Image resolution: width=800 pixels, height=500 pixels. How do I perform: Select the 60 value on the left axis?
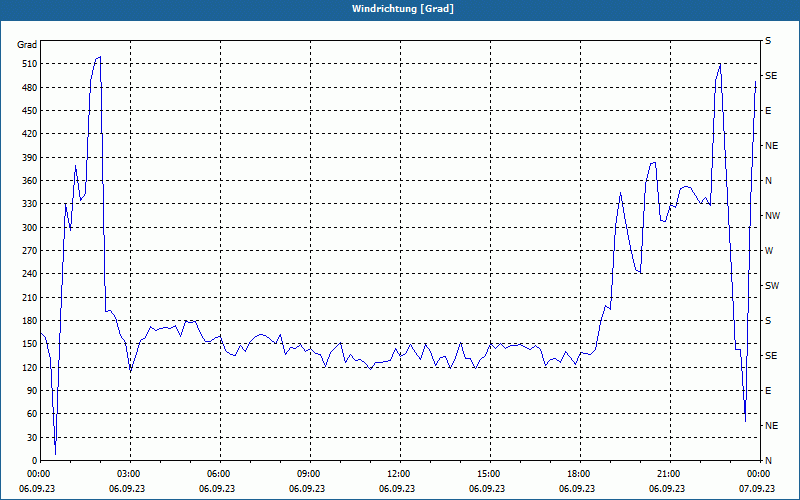click(30, 414)
